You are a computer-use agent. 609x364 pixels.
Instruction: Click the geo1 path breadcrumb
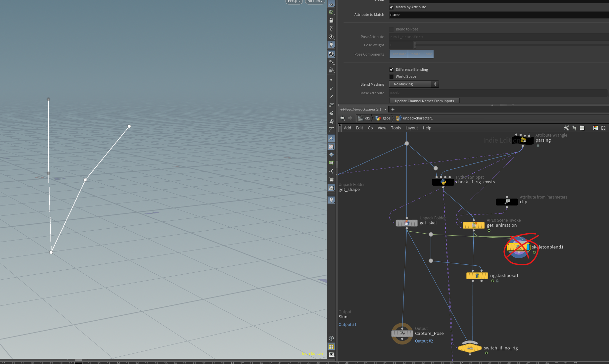tap(386, 118)
